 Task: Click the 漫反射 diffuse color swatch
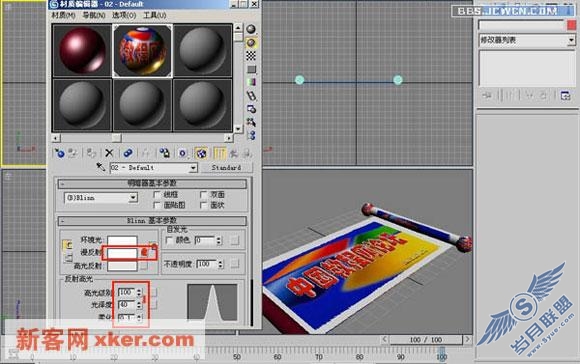[122, 253]
